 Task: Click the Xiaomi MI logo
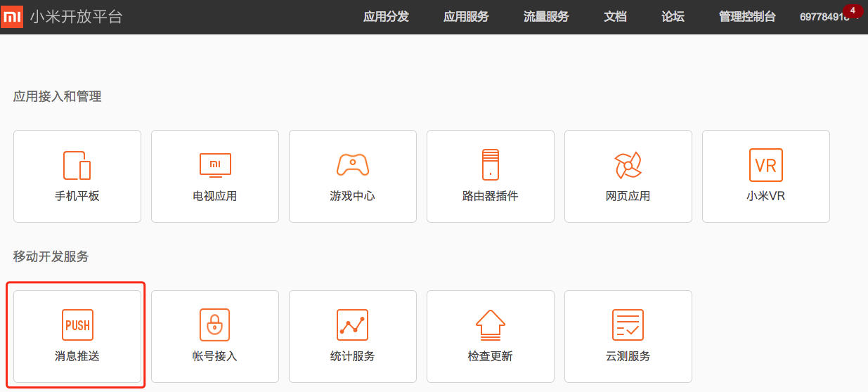coord(11,17)
